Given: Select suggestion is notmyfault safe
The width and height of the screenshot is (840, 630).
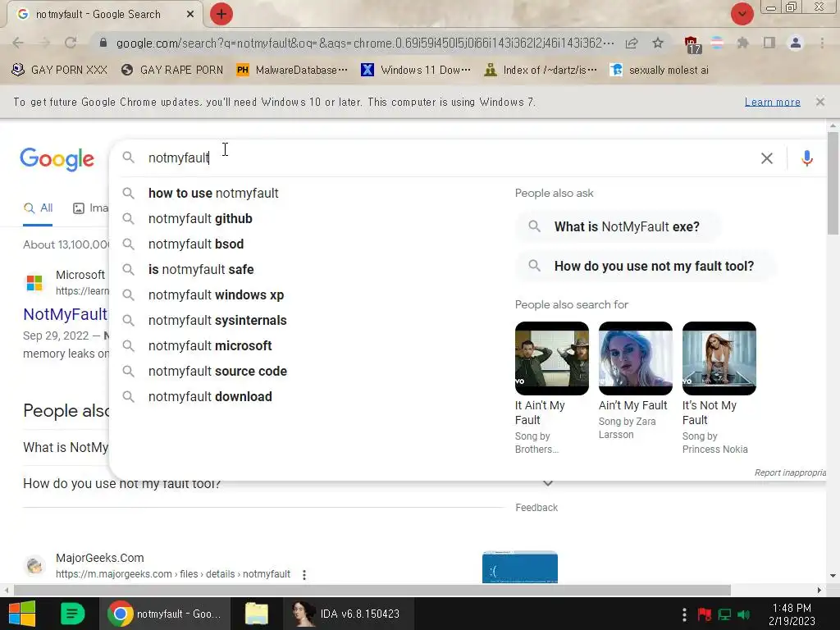Looking at the screenshot, I should coord(201,269).
